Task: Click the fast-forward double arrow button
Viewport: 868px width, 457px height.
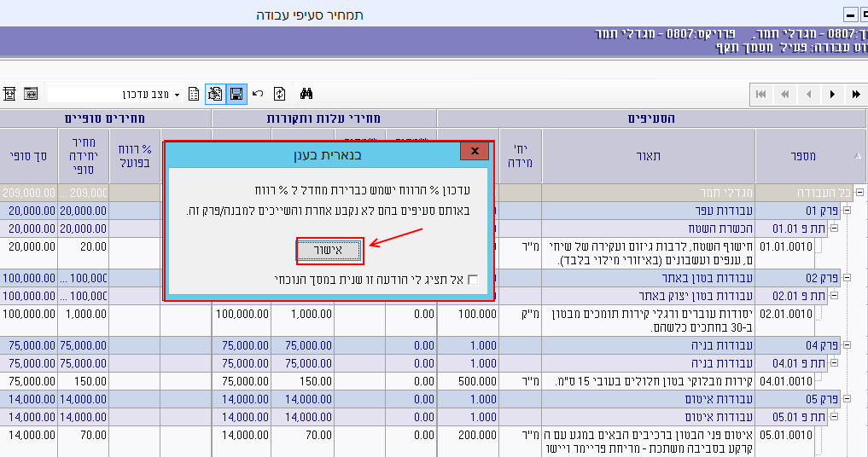Action: click(855, 94)
